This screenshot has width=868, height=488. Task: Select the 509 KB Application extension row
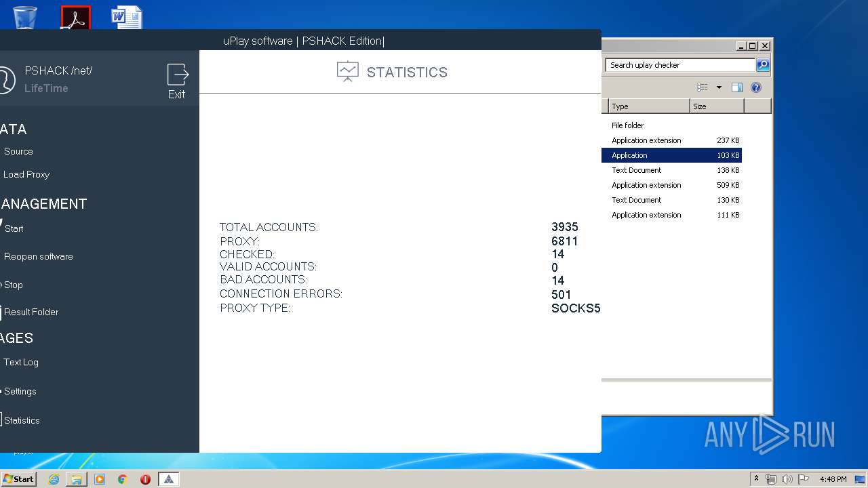pos(671,185)
